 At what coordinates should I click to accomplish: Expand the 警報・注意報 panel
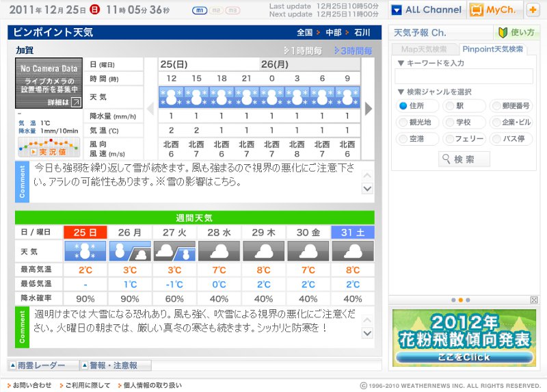pos(115,366)
